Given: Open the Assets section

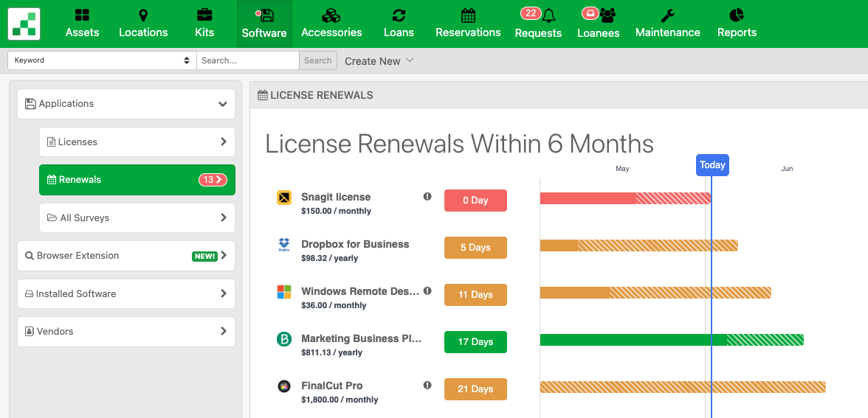Looking at the screenshot, I should pos(82,24).
